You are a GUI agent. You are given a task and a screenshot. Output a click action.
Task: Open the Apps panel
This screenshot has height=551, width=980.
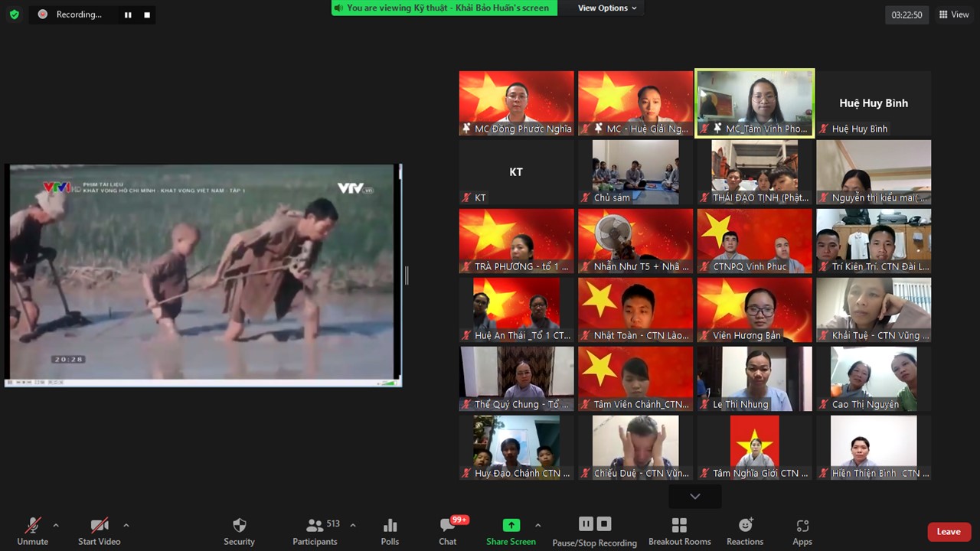pos(802,531)
